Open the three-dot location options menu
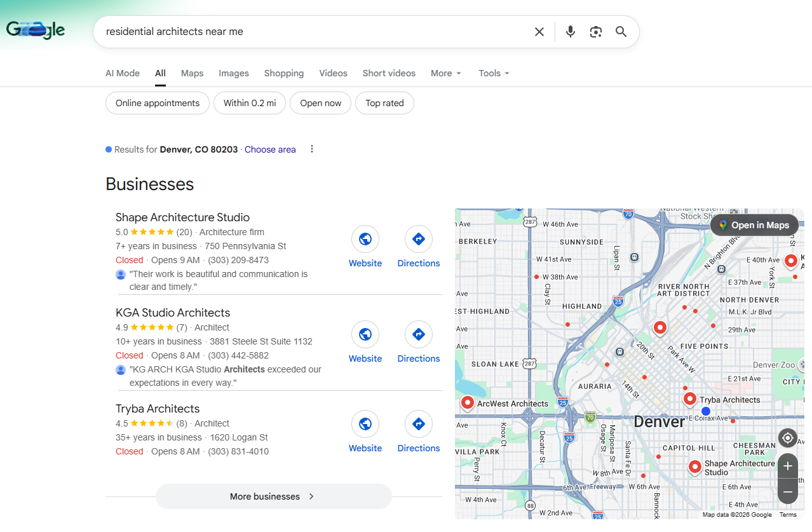This screenshot has height=532, width=812. pos(311,149)
